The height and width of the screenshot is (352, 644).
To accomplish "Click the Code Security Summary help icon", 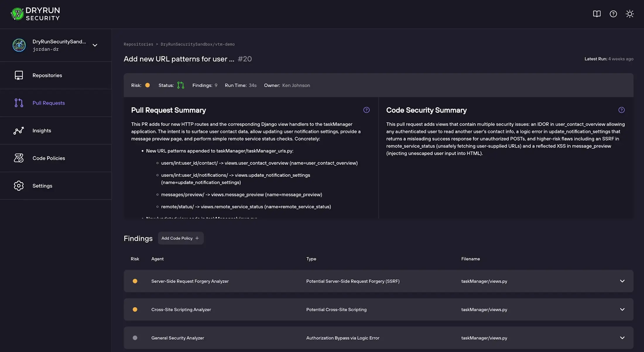I will [621, 110].
